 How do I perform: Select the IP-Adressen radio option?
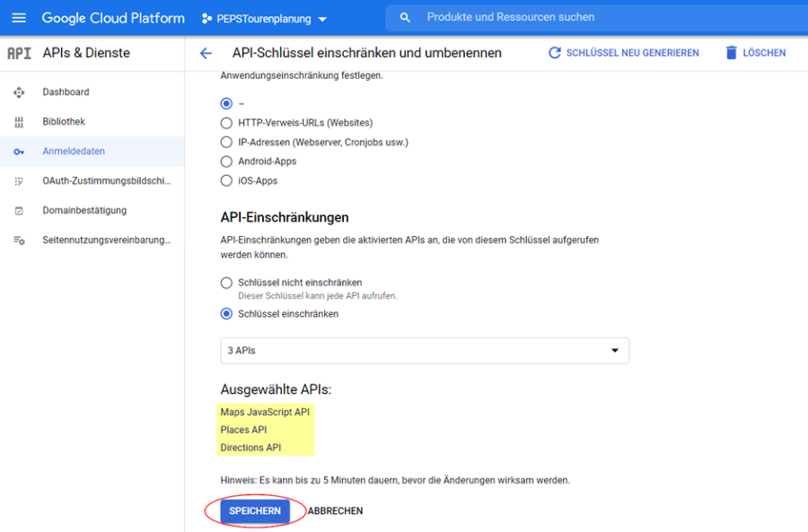(226, 143)
